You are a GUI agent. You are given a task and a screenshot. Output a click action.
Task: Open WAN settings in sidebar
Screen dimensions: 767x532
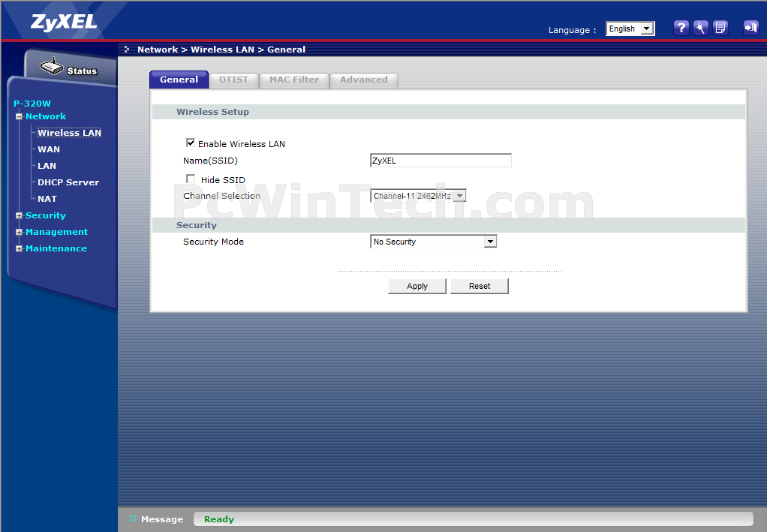(x=49, y=149)
